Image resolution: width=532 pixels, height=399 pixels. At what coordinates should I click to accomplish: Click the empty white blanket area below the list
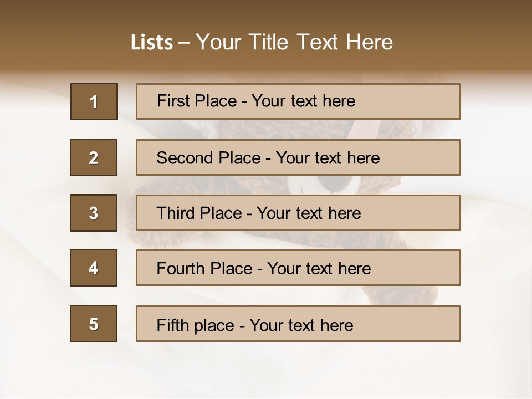click(x=265, y=370)
